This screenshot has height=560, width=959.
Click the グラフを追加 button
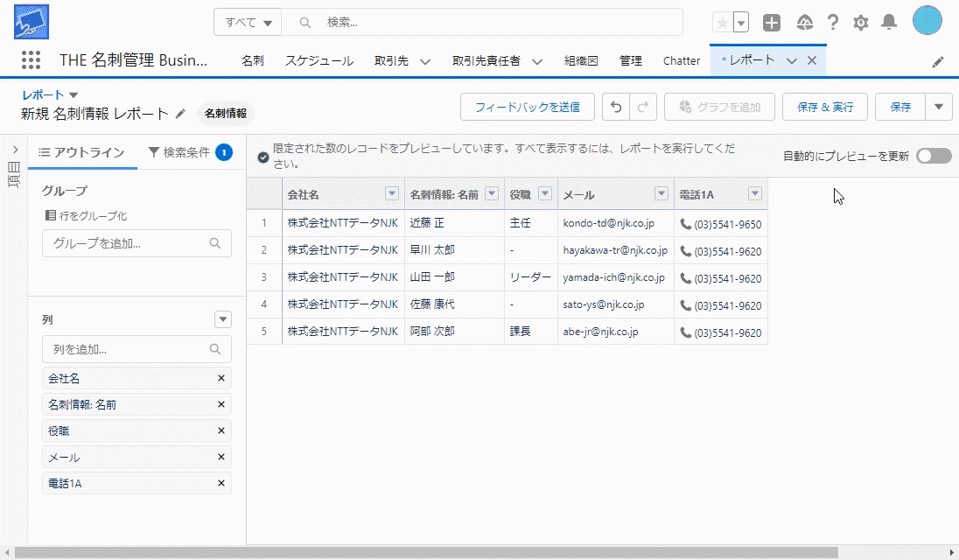720,107
